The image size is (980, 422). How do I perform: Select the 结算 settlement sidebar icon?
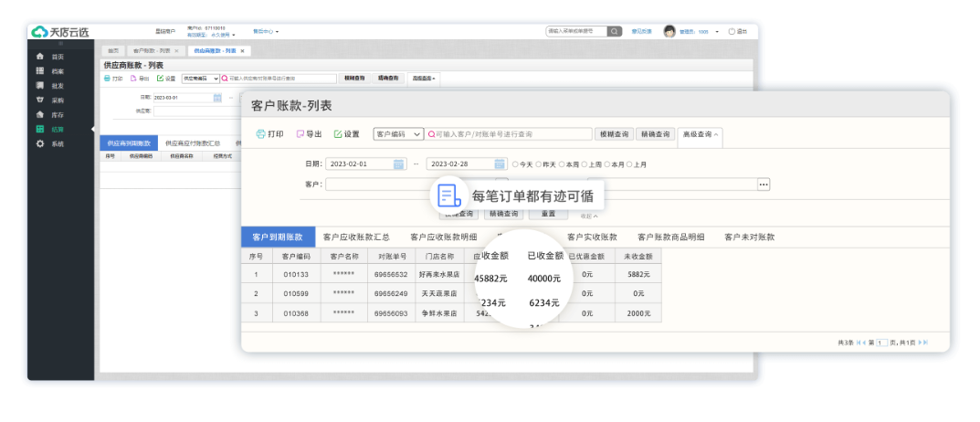point(40,130)
